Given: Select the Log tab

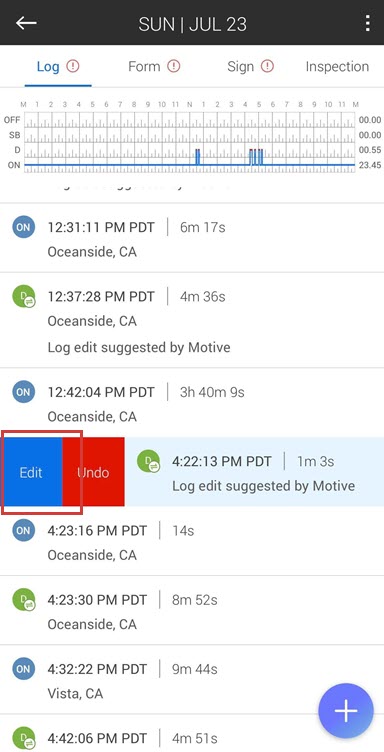Looking at the screenshot, I should click(x=58, y=66).
